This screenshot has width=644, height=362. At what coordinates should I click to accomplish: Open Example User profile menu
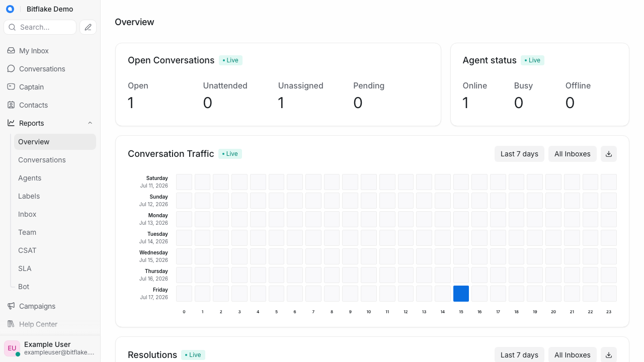coord(50,348)
